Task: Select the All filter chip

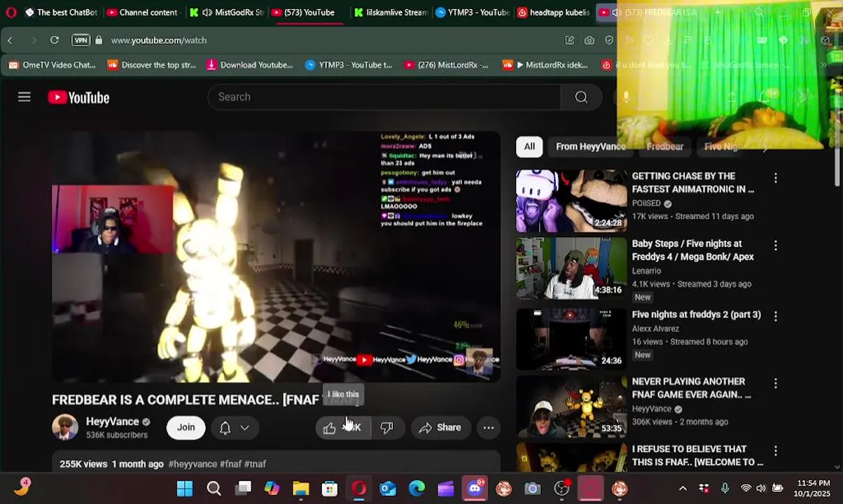Action: point(529,146)
